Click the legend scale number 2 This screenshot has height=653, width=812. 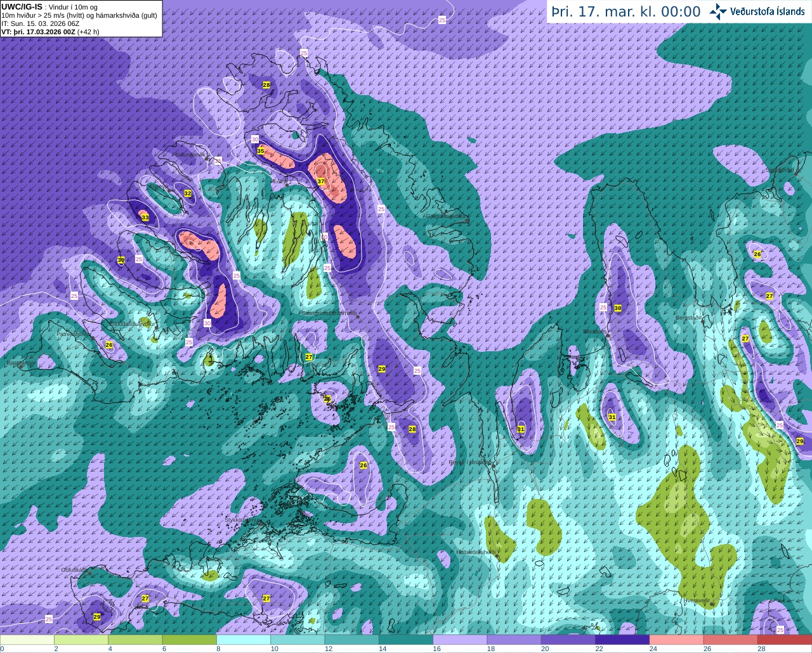pyautogui.click(x=56, y=649)
